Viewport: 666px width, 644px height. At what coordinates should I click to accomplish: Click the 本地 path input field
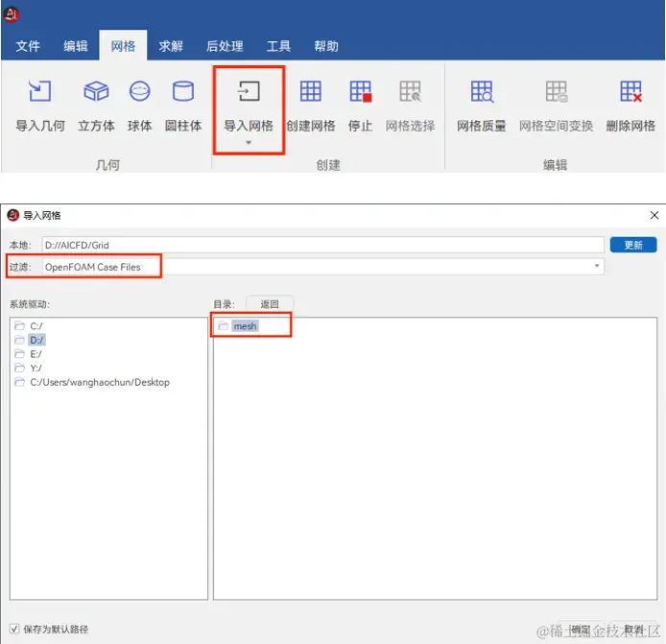tap(322, 245)
